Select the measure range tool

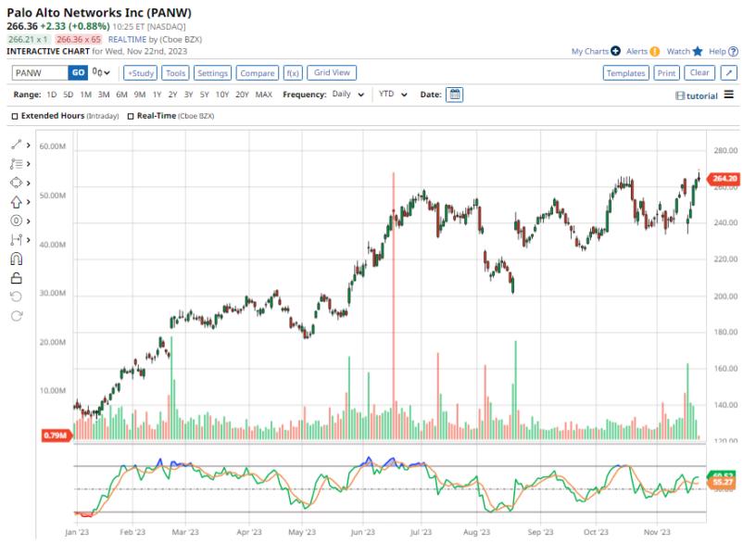coord(17,240)
